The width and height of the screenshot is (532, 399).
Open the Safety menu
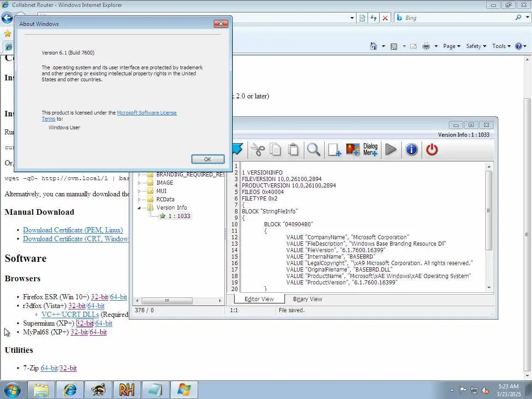click(476, 46)
